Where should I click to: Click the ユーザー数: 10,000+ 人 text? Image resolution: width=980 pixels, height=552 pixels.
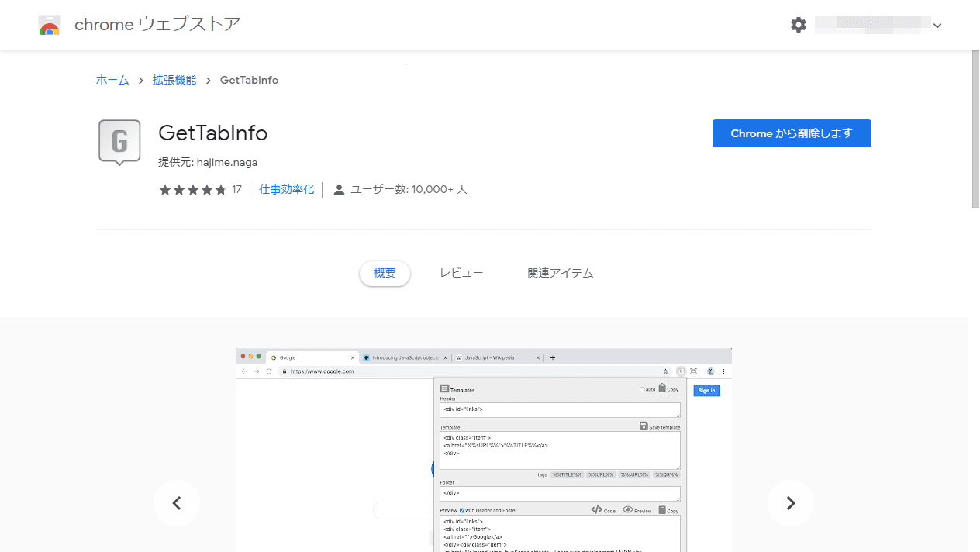(409, 189)
